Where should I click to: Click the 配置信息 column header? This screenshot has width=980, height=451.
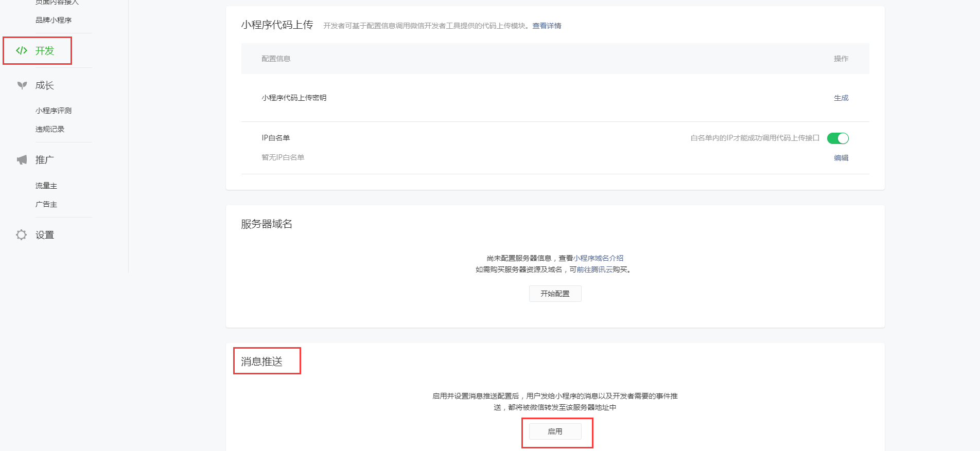(276, 59)
